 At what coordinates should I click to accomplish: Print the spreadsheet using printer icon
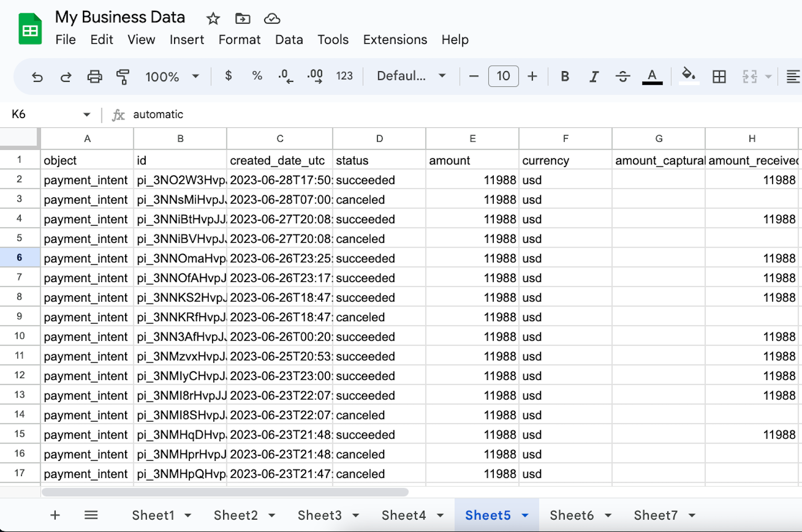coord(94,77)
